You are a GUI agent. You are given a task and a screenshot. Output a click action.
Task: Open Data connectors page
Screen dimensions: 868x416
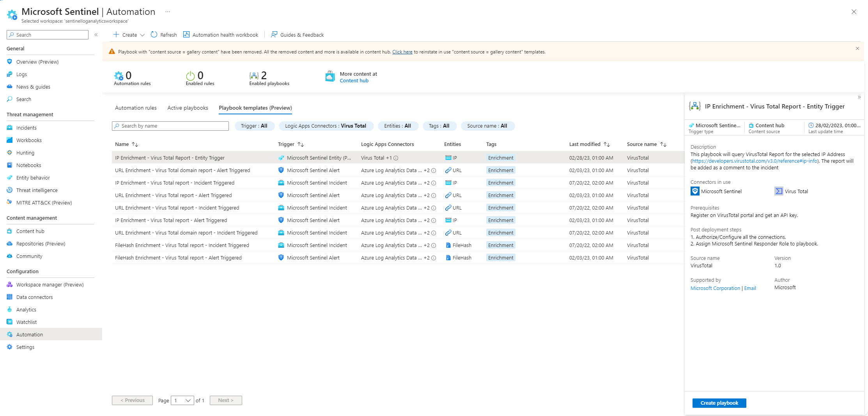coord(34,297)
